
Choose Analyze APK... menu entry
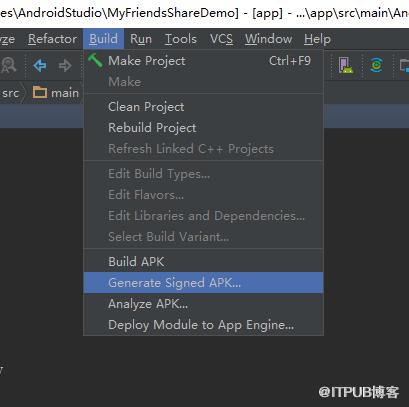(x=203, y=304)
